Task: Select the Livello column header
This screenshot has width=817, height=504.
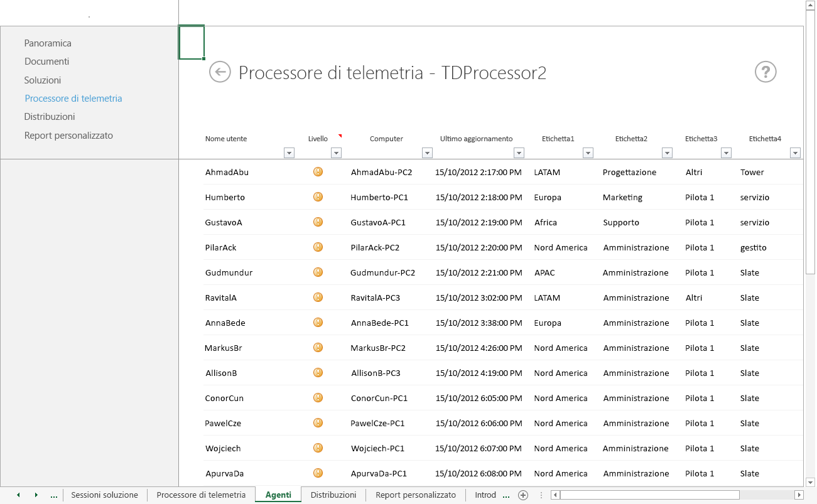Action: (318, 139)
